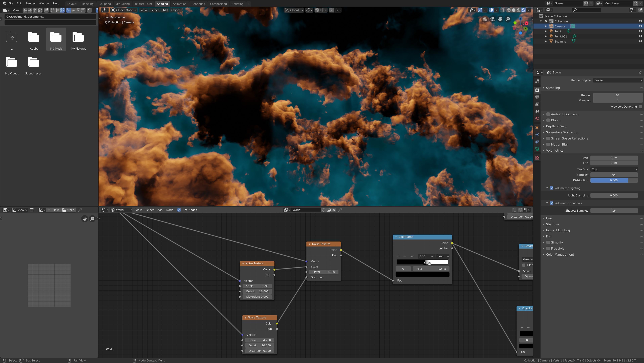Unlink the World datablock with X icon
The width and height of the screenshot is (644, 363).
tap(334, 210)
